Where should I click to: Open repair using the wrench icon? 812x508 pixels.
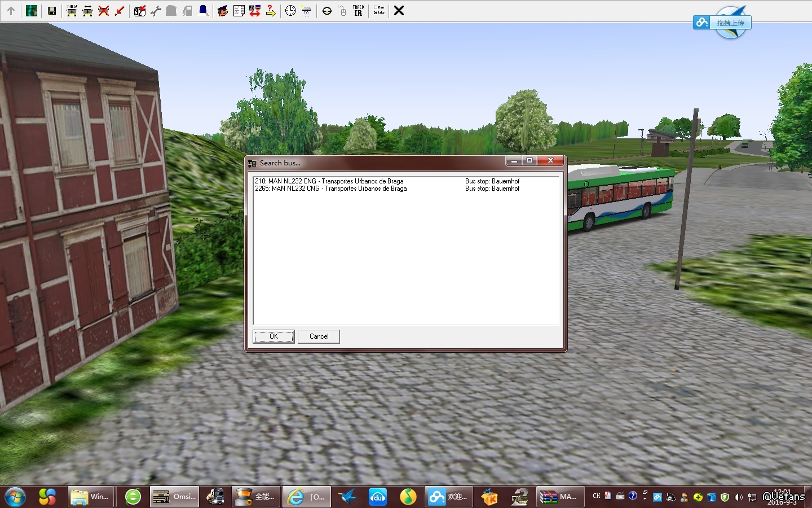point(156,11)
